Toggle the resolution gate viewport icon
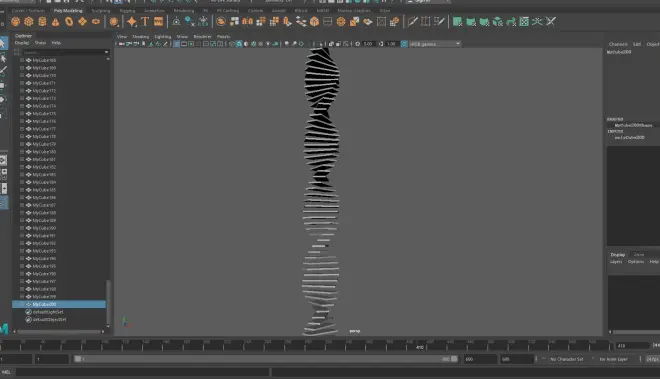This screenshot has width=660, height=379. [x=192, y=44]
